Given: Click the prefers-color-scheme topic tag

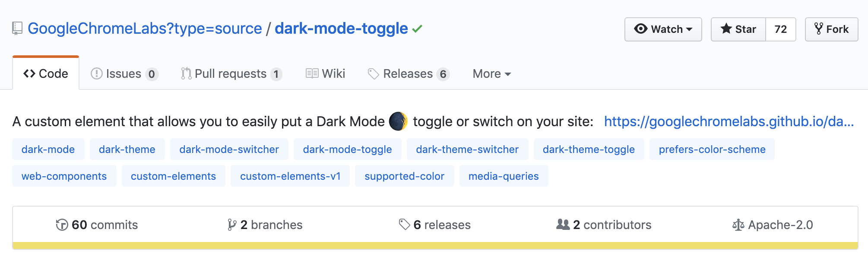Looking at the screenshot, I should click(x=712, y=150).
